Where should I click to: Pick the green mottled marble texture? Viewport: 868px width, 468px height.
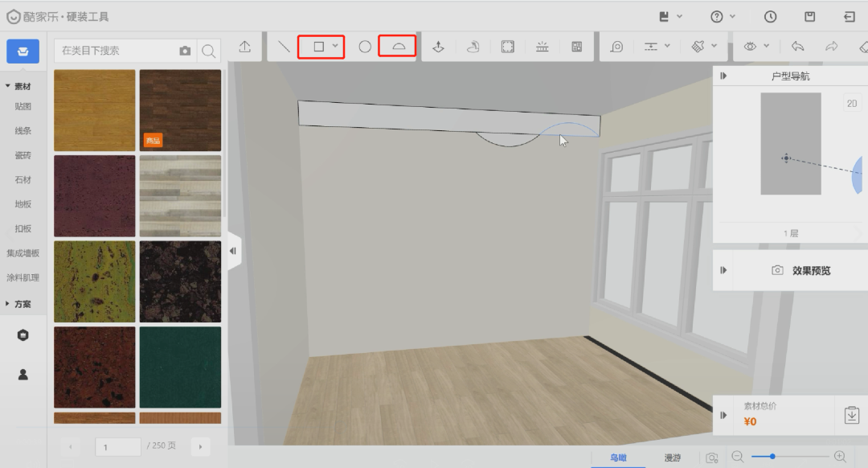coord(95,281)
